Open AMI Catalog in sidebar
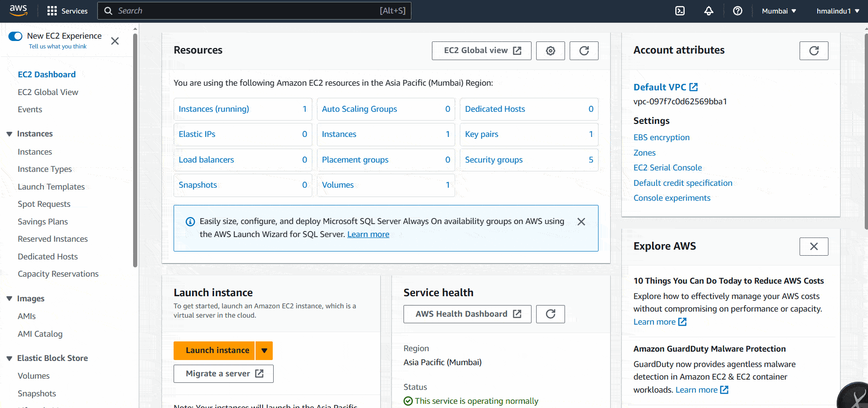This screenshot has width=868, height=408. [x=40, y=334]
